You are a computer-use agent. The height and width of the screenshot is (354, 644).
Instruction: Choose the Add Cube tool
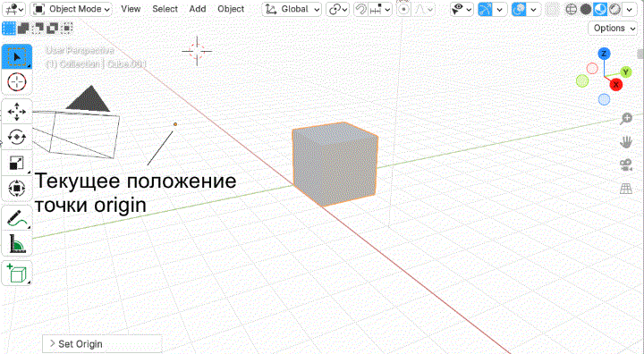17,273
